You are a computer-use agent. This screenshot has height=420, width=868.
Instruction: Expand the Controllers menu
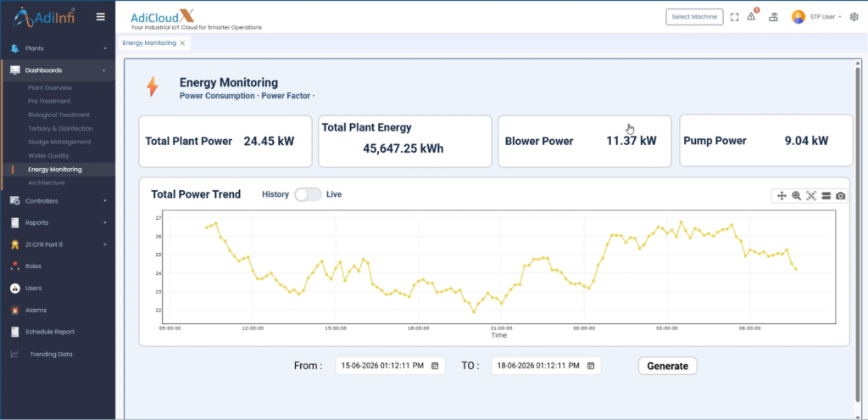tap(104, 200)
